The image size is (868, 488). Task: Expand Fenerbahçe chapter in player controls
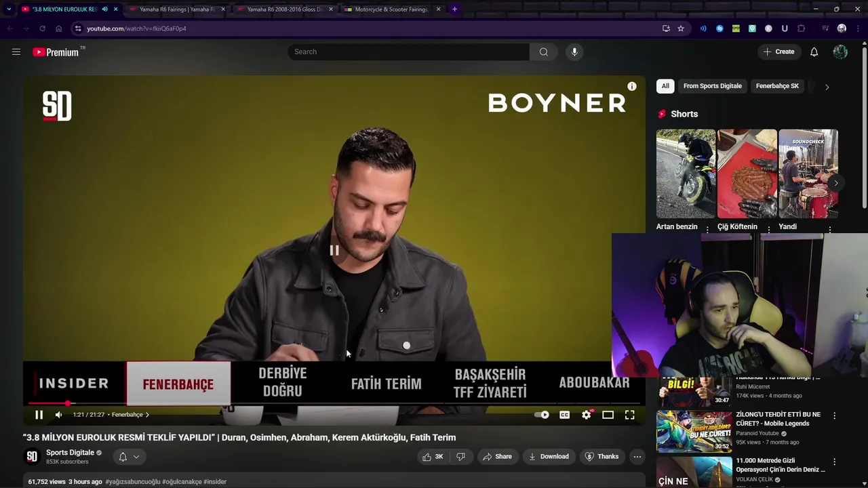130,415
